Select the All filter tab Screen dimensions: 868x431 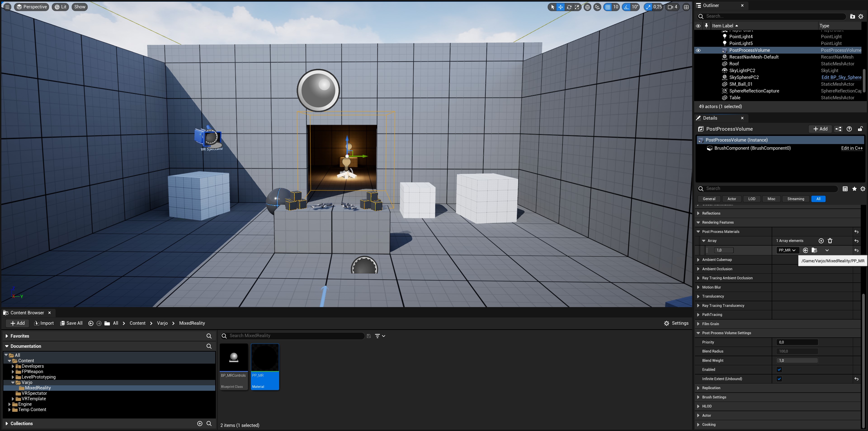(x=818, y=199)
